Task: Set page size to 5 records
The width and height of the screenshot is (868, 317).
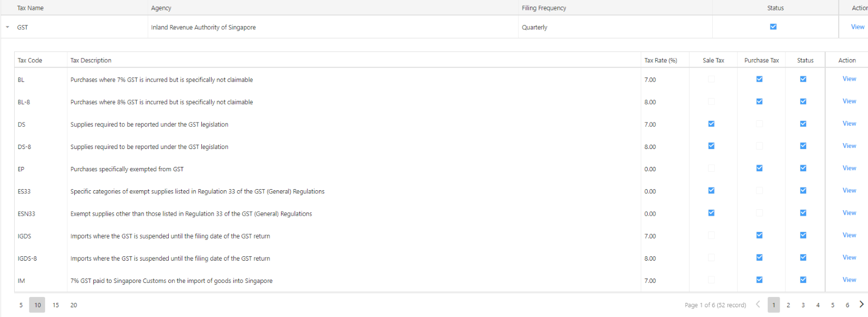Action: click(21, 305)
